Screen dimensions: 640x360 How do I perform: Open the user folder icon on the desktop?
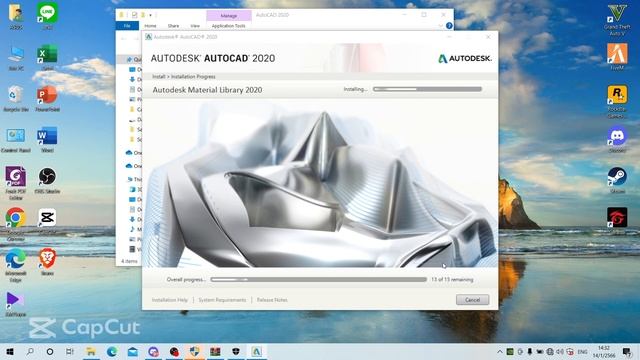pos(16,16)
